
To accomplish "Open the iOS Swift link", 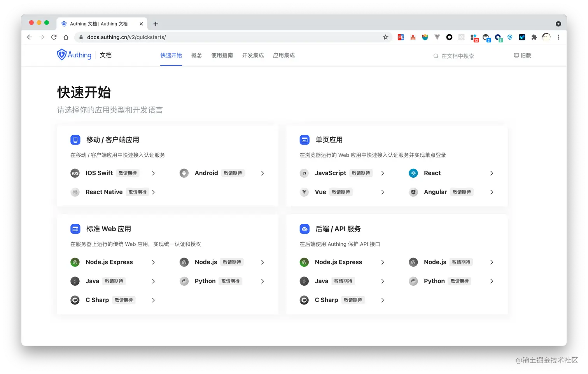I will pos(99,173).
